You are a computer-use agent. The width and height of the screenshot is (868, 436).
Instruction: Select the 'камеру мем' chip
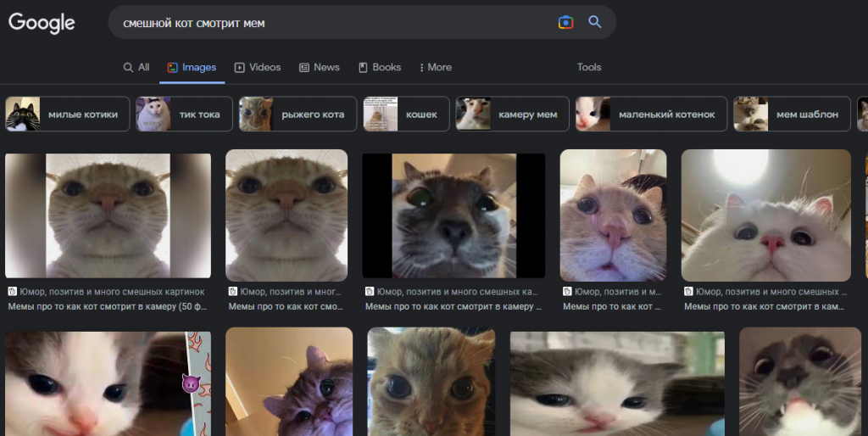511,115
